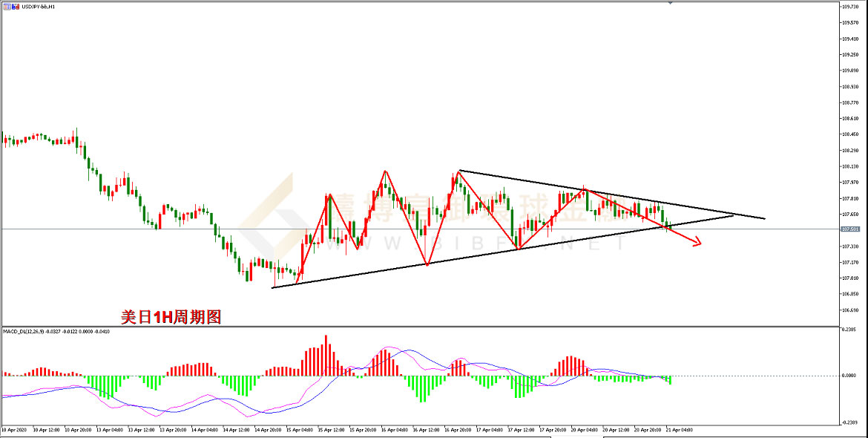Click the current price label 107.501

(850, 229)
